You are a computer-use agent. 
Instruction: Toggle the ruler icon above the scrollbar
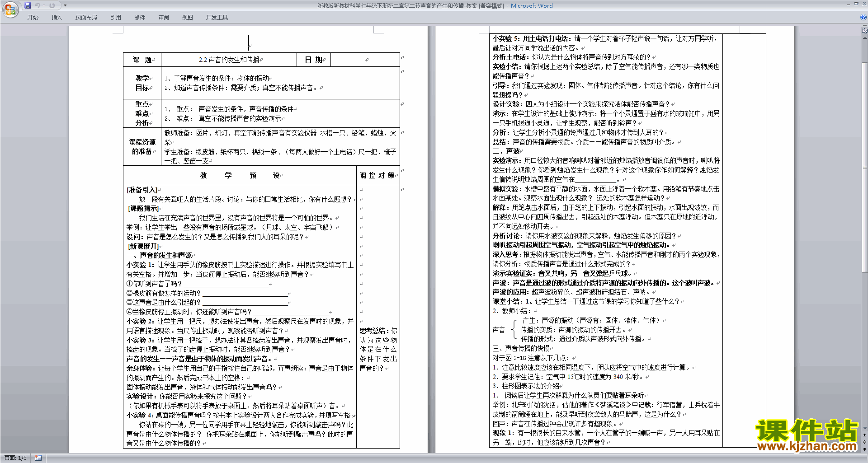click(864, 31)
